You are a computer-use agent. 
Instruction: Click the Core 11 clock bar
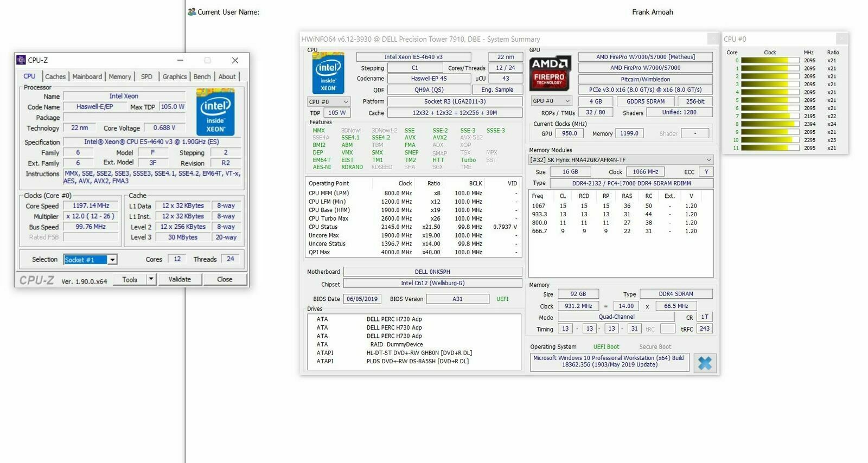click(x=770, y=148)
